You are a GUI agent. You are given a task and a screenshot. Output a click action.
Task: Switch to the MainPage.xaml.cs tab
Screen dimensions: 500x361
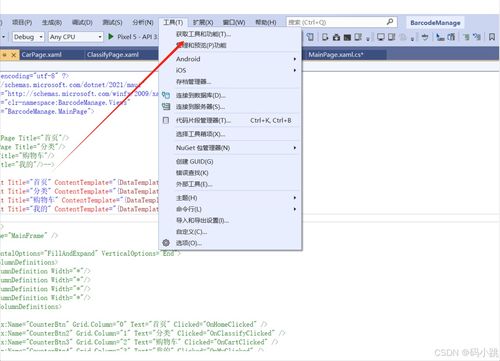[x=336, y=55]
